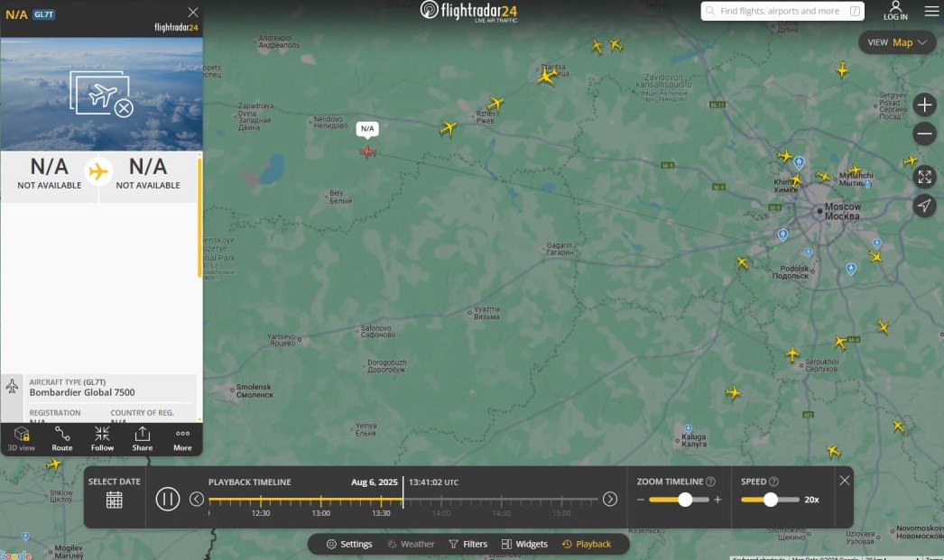Open the More options menu
The height and width of the screenshot is (560, 944).
click(182, 438)
